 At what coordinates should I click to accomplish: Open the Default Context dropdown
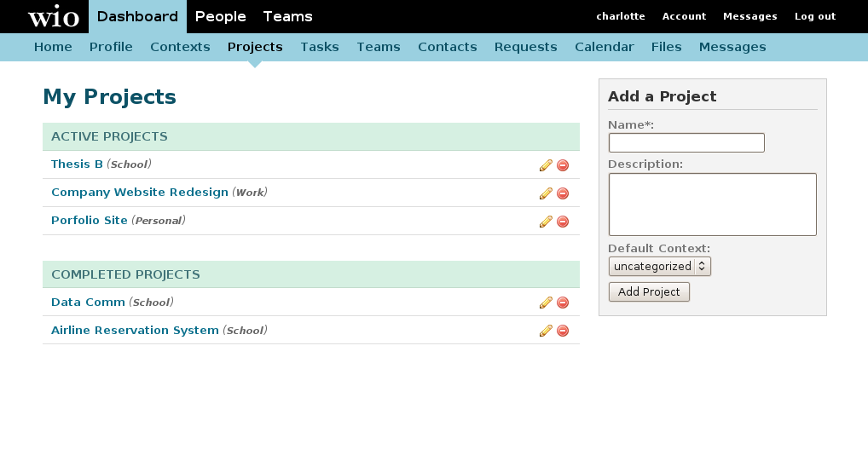(x=659, y=267)
